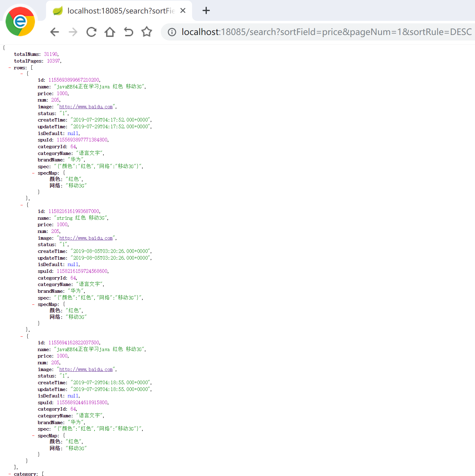475x476 pixels.
Task: Click the browser logo at top left
Action: 20,21
